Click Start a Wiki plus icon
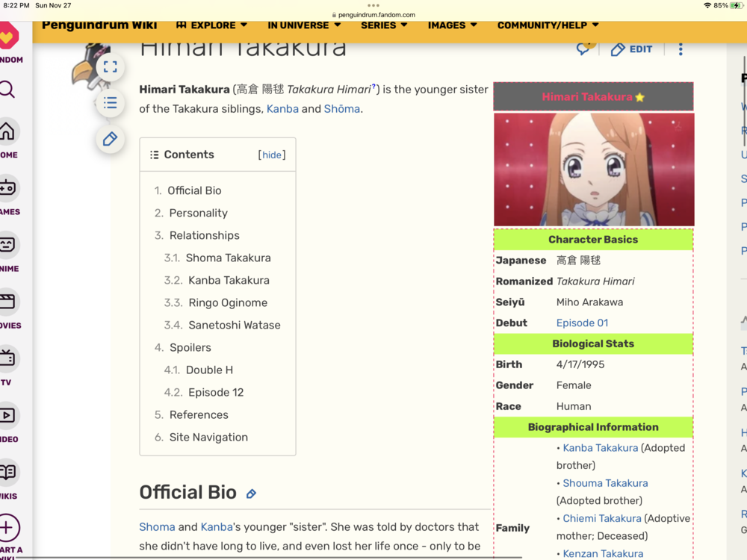This screenshot has height=560, width=747. coord(7,528)
